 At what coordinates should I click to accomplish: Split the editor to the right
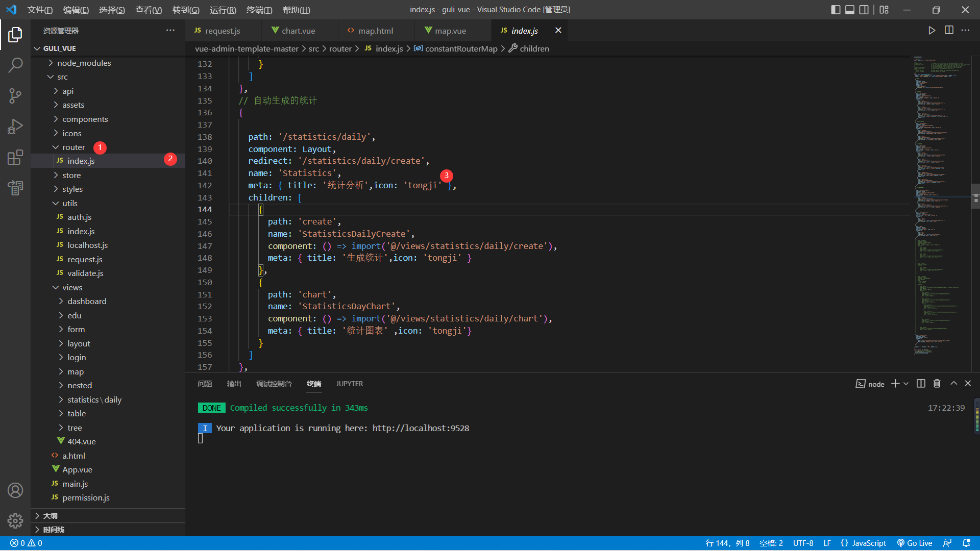coord(949,31)
